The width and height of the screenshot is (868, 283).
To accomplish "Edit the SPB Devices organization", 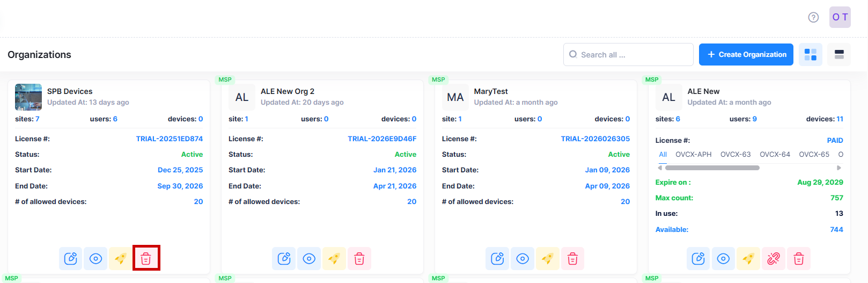I will 71,258.
